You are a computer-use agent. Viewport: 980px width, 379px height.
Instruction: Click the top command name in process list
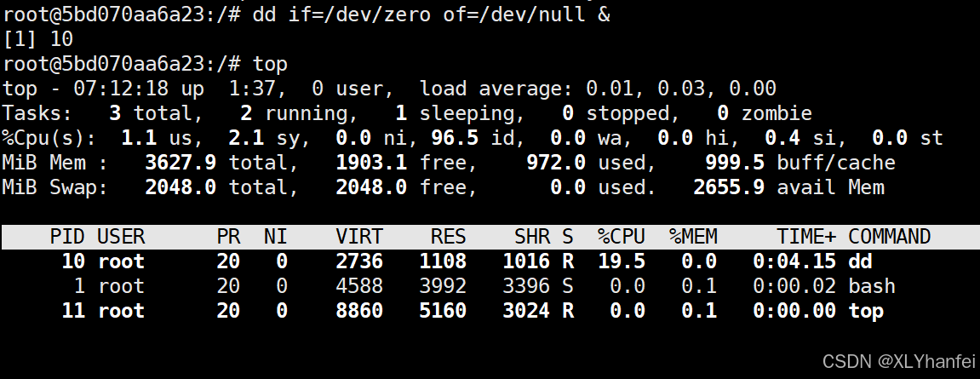(x=866, y=310)
